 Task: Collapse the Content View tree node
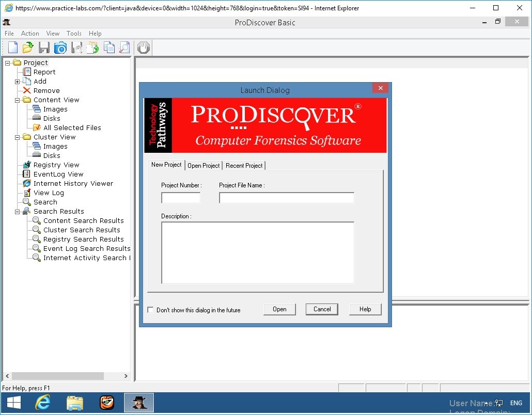tap(18, 100)
